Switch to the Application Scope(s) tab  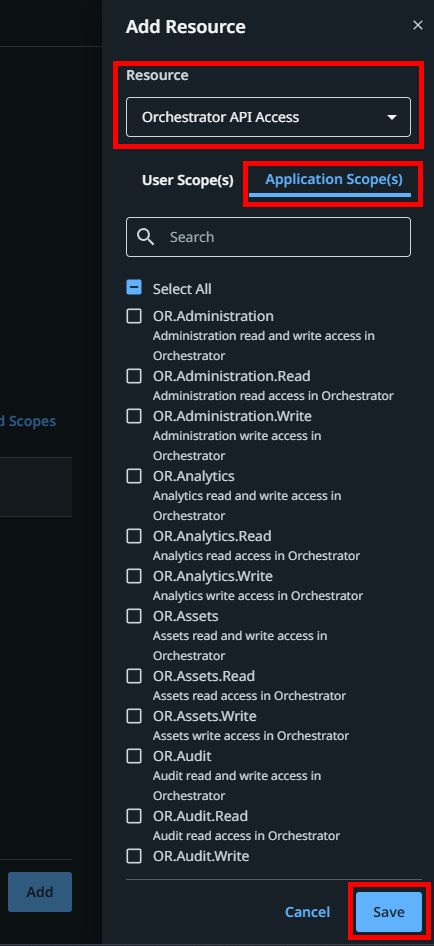[334, 180]
